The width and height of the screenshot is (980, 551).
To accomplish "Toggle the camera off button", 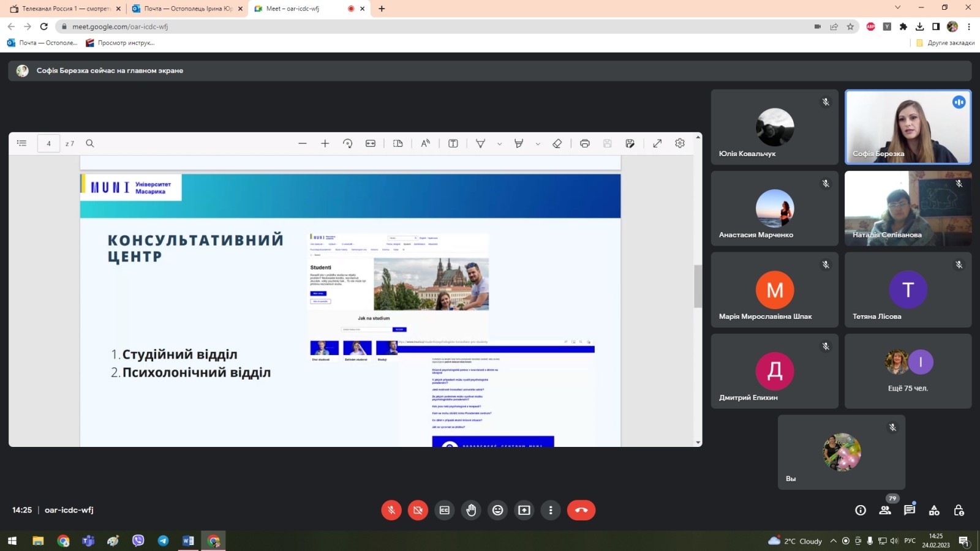I will (418, 510).
